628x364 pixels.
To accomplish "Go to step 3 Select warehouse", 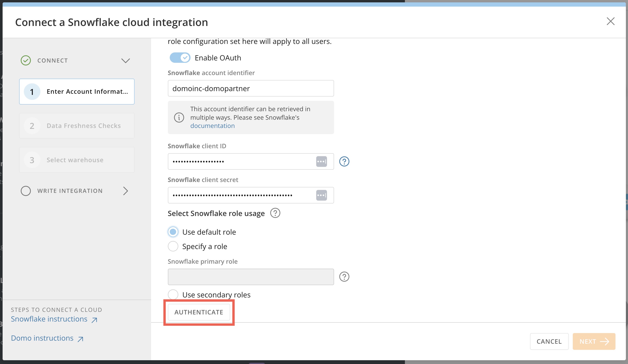I will click(77, 160).
